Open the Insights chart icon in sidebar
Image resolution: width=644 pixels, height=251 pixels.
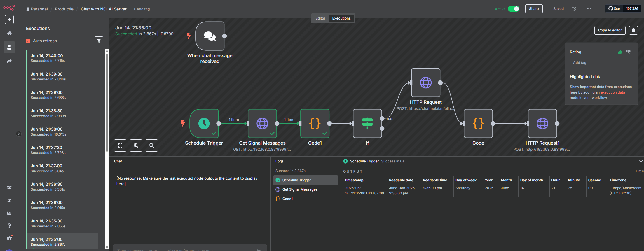pyautogui.click(x=9, y=213)
